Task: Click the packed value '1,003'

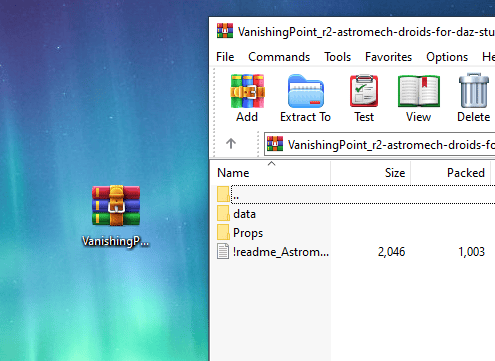Action: [x=471, y=252]
